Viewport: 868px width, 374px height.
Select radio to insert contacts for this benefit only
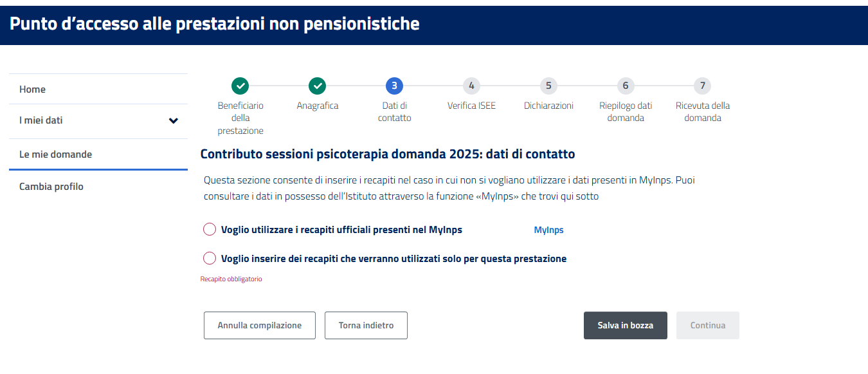click(x=210, y=259)
